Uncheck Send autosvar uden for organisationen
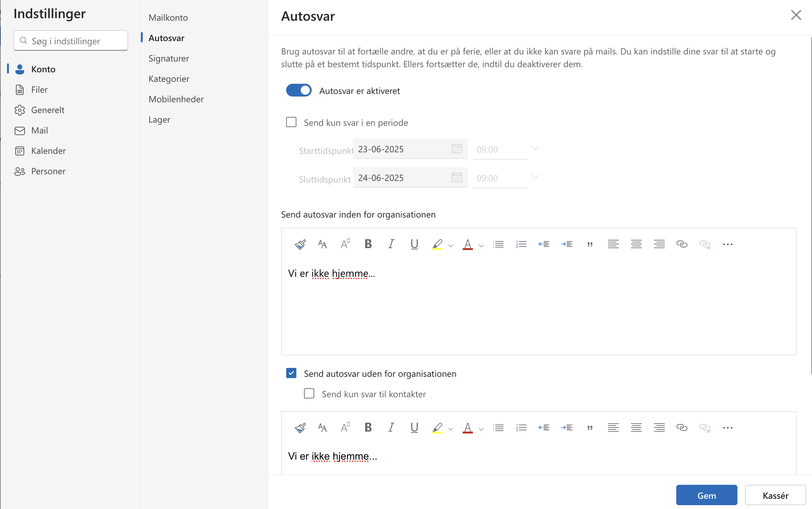 291,373
